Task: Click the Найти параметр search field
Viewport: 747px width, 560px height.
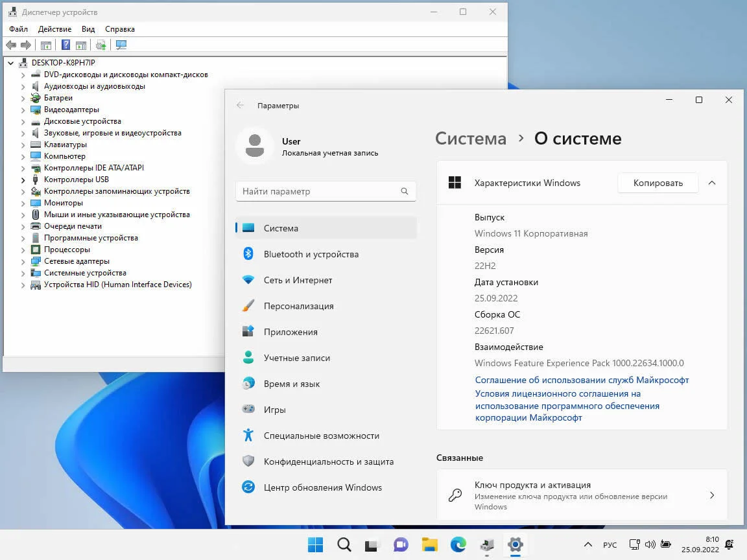Action: (x=318, y=191)
